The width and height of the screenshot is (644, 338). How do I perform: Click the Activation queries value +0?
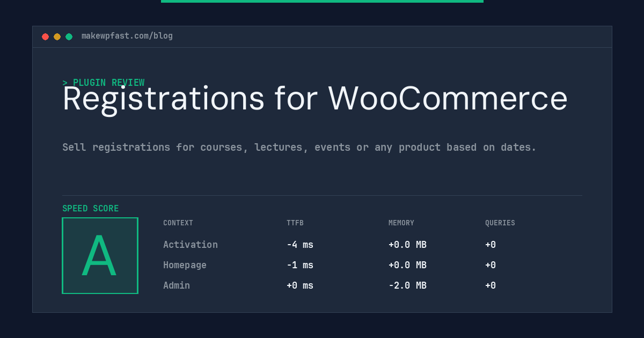[x=491, y=245]
